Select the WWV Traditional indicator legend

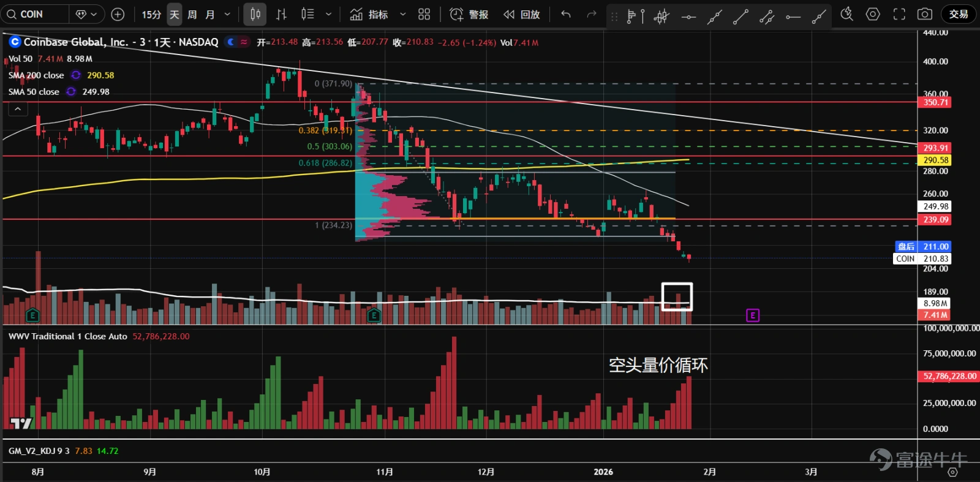[x=67, y=336]
